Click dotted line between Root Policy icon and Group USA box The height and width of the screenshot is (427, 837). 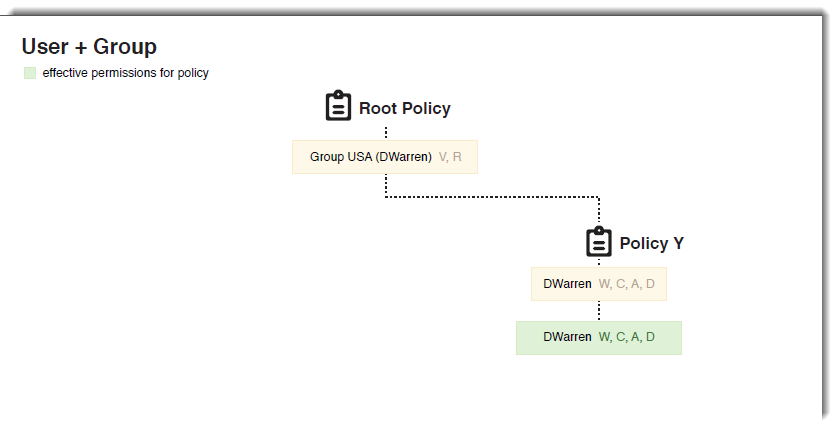(386, 132)
